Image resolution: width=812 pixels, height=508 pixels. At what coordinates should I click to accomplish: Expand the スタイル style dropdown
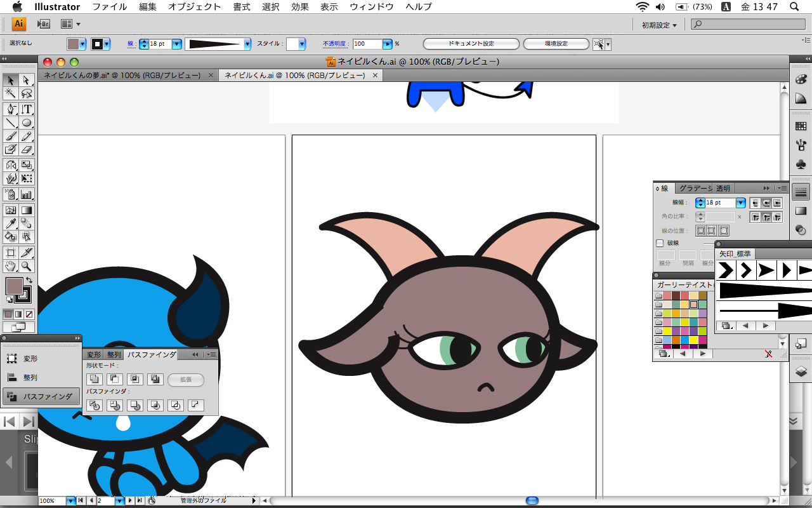tap(302, 44)
